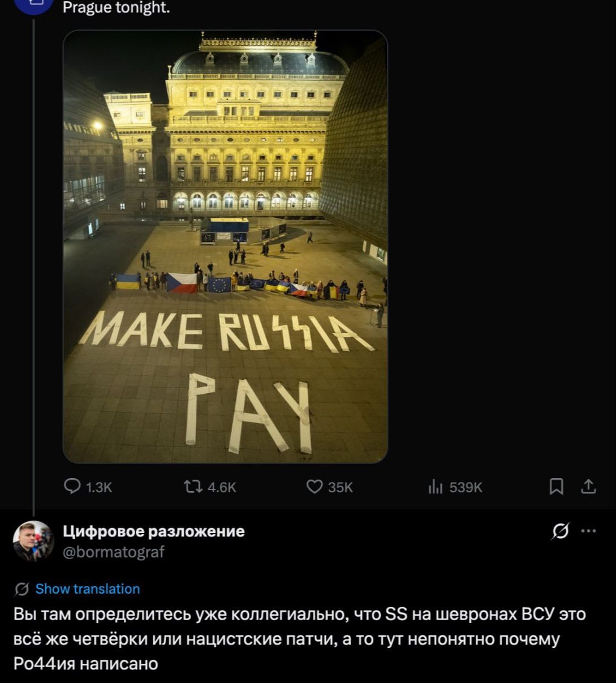Screen dimensions: 616x683
Task: Click the Цифровое разложение profile avatar
Action: (x=33, y=541)
